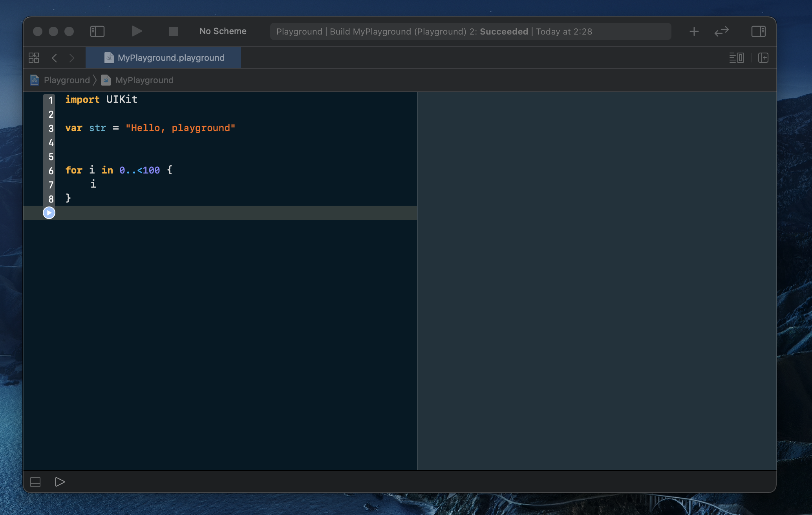Expand the MyPlayground breadcrumb item
812x515 pixels.
click(144, 80)
